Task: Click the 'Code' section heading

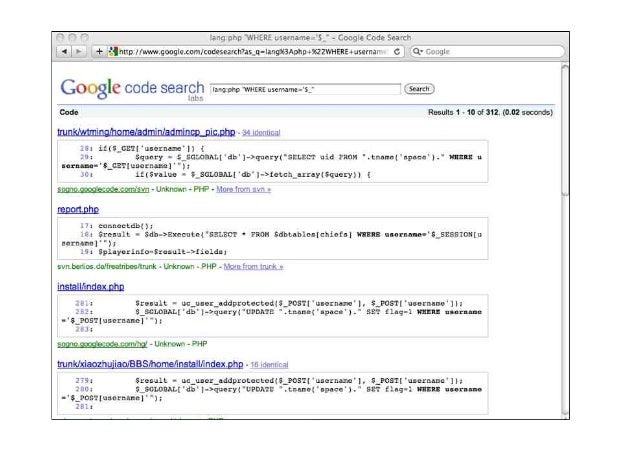Action: point(69,112)
